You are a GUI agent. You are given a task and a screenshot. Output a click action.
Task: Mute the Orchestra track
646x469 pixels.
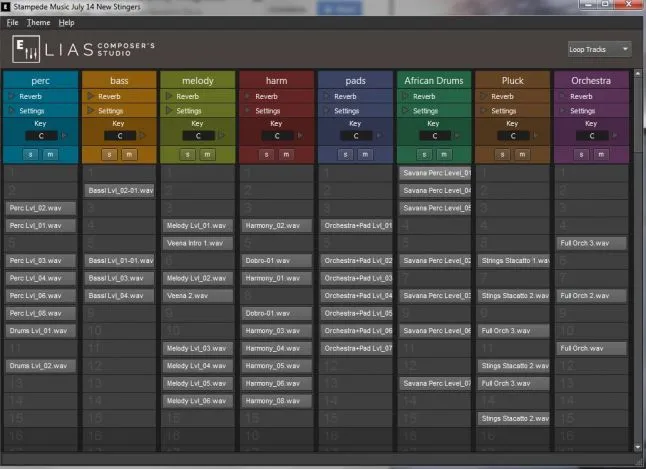(601, 155)
